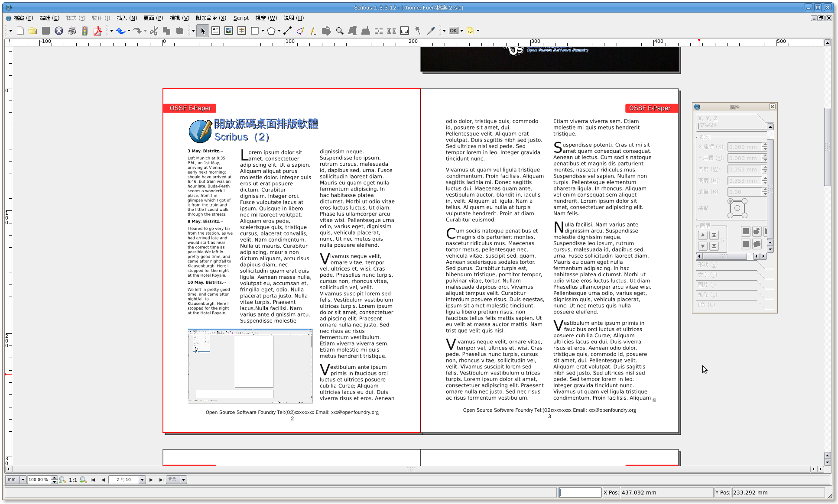Select the Zoom magnifier tool
838x504 pixels.
pos(340,31)
